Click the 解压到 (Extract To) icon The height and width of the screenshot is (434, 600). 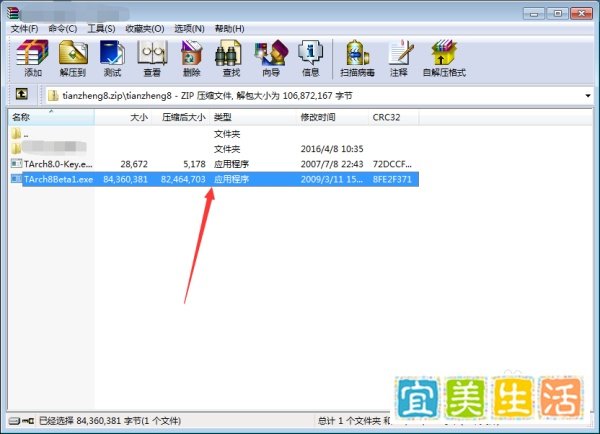[x=73, y=53]
